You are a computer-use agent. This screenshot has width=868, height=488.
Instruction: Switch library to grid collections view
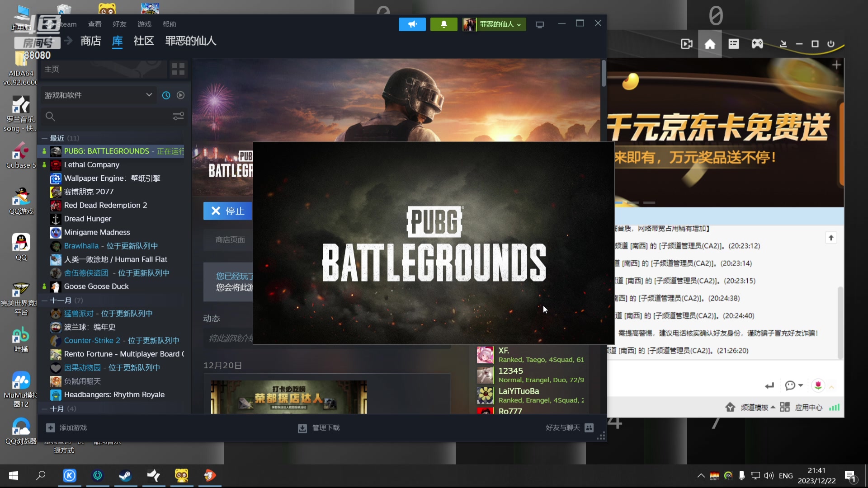(178, 69)
